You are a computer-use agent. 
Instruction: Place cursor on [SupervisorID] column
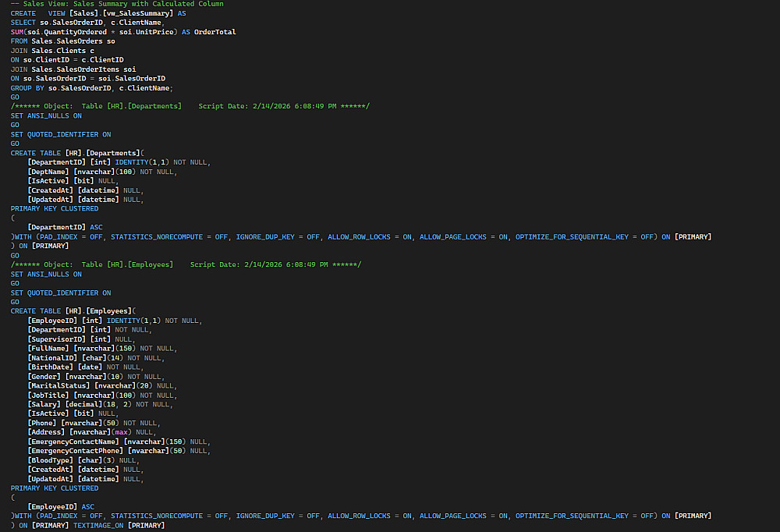click(57, 339)
